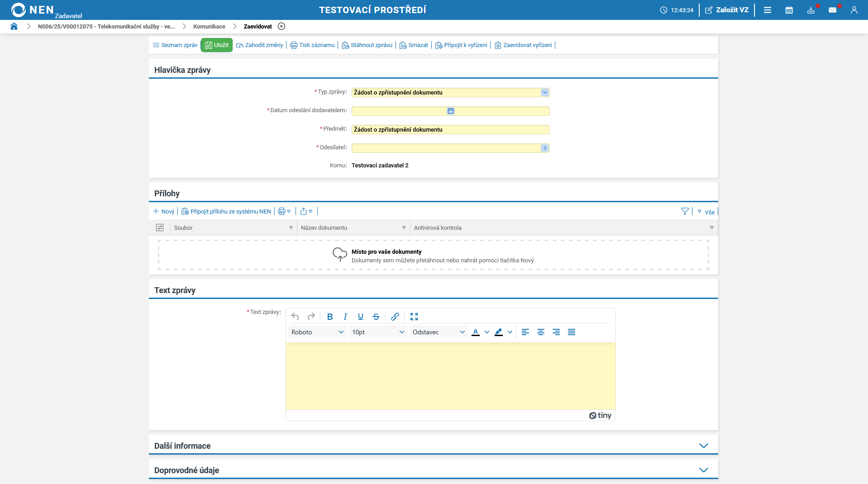Go to Komunikace in breadcrumb

tap(209, 26)
